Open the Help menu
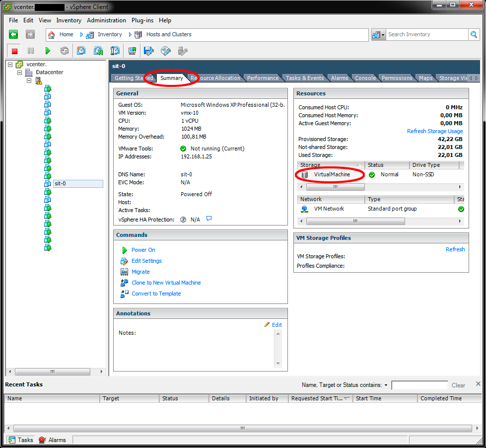 [165, 20]
